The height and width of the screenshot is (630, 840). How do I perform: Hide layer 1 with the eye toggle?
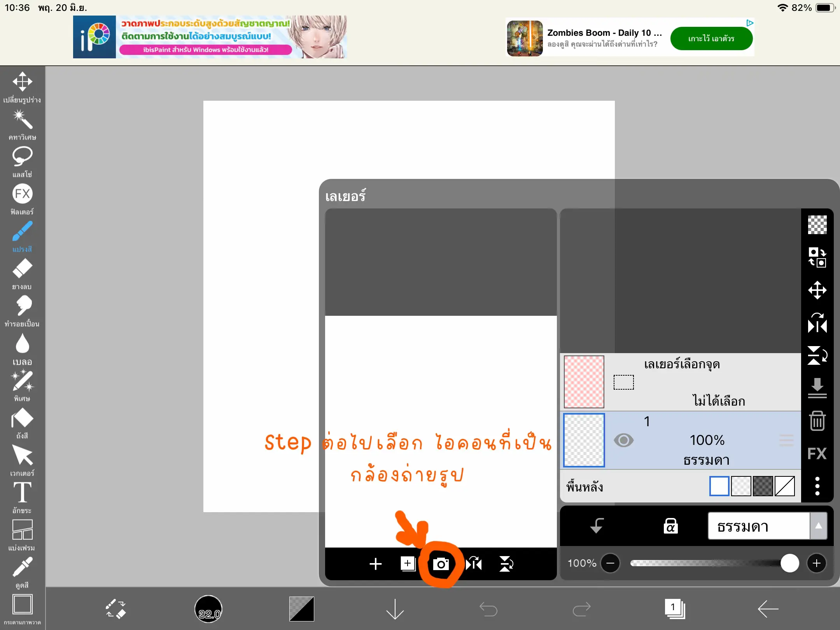point(624,440)
